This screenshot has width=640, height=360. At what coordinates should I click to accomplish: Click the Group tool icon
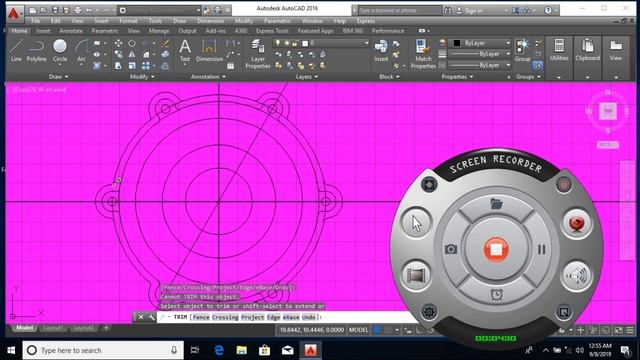[x=522, y=50]
